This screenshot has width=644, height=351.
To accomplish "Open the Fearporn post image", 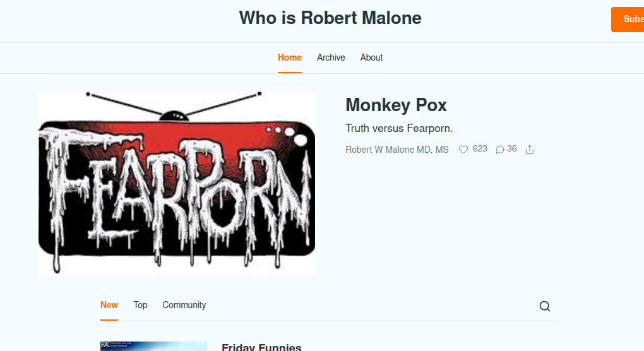I will 177,183.
